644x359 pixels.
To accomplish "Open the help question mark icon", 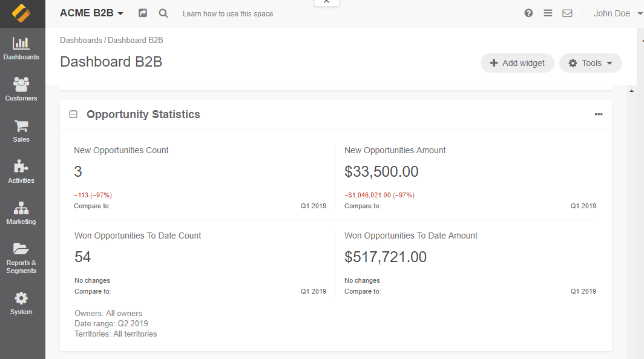I will (528, 13).
